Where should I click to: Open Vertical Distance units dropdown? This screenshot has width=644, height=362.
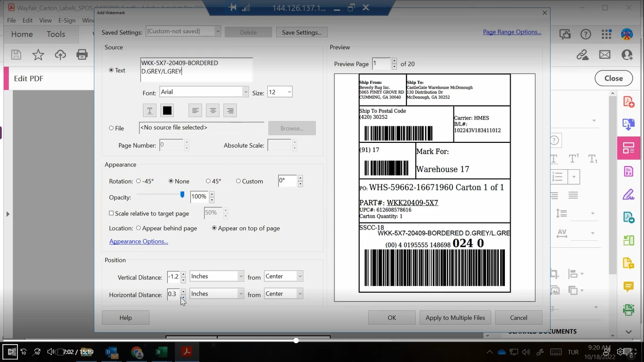click(x=217, y=276)
